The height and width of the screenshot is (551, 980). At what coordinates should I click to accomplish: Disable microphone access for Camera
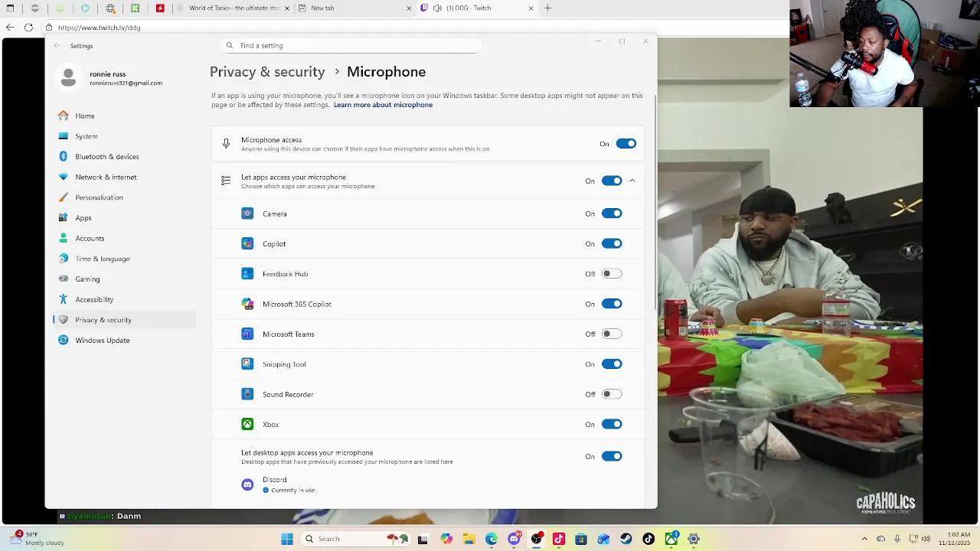[x=612, y=214]
